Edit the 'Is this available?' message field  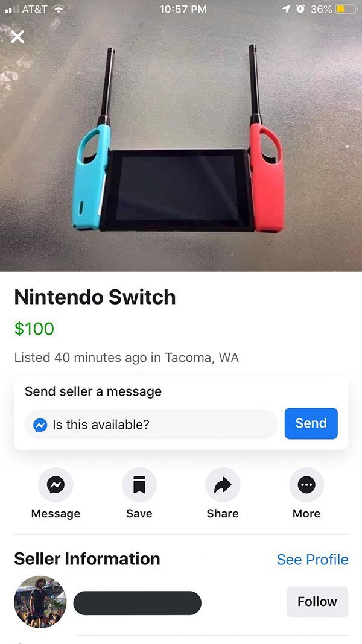coord(151,425)
